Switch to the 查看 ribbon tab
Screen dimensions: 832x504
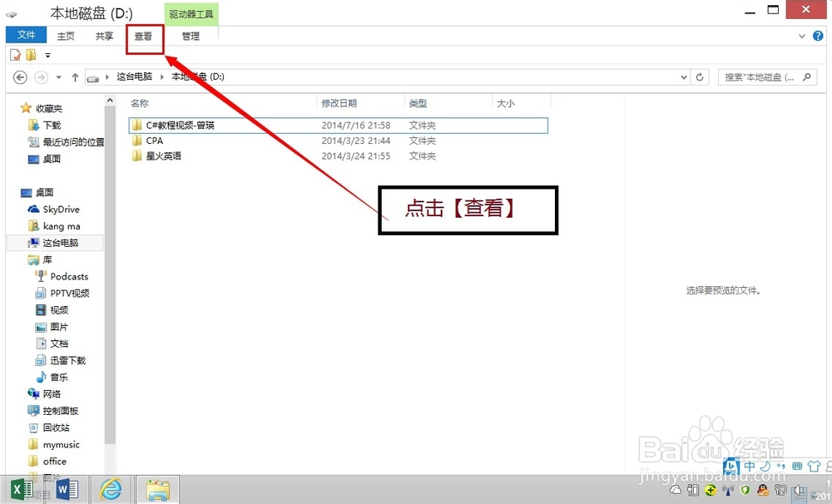[143, 36]
